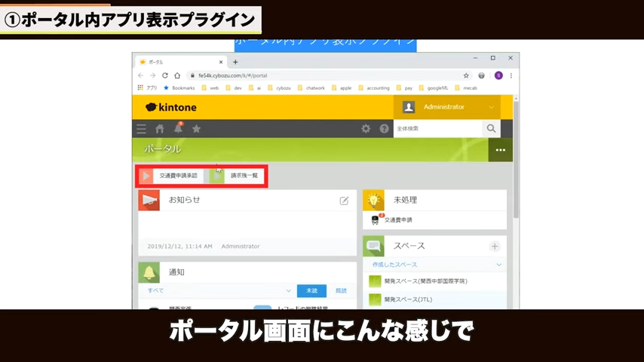This screenshot has height=362, width=644.
Task: Open the Administrator user dropdown
Action: [x=447, y=107]
